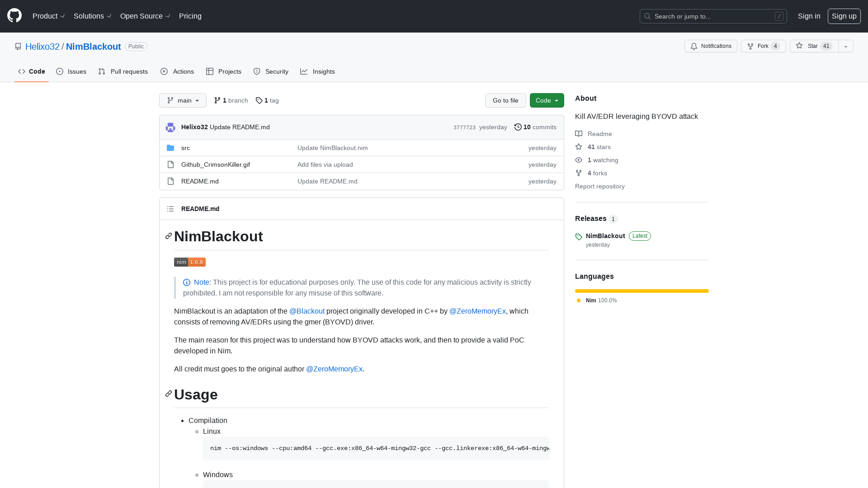Click the Sign in link
The height and width of the screenshot is (488, 868).
point(809,16)
